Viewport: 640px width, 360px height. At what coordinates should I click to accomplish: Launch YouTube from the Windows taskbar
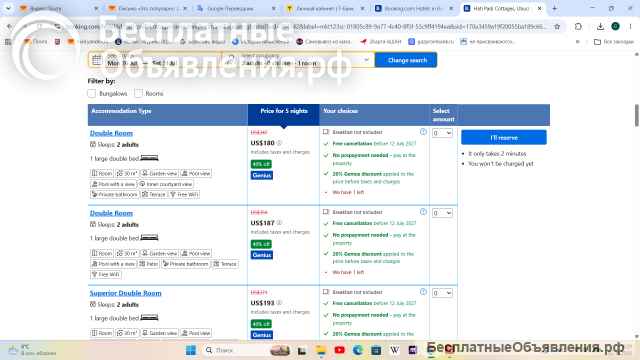(x=339, y=350)
